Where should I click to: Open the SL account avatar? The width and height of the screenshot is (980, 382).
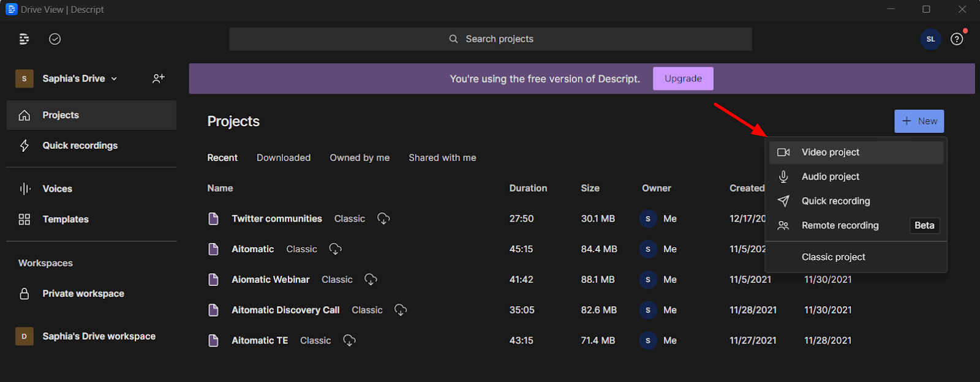(930, 39)
